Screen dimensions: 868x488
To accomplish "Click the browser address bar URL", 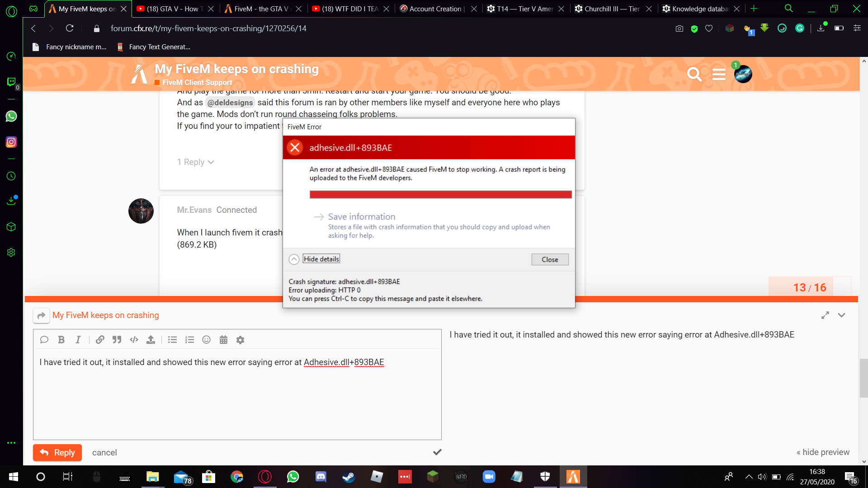I will point(208,28).
